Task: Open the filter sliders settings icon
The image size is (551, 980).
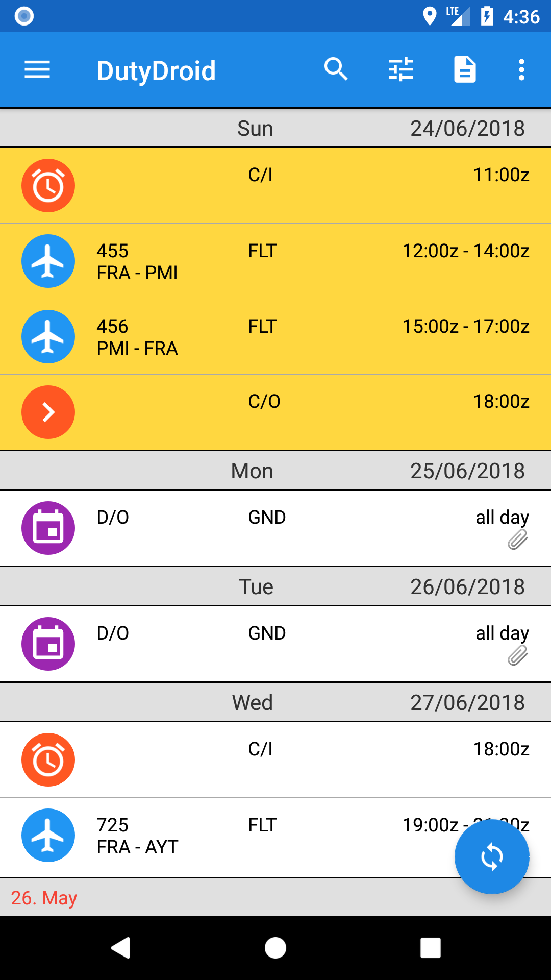Action: coord(401,69)
